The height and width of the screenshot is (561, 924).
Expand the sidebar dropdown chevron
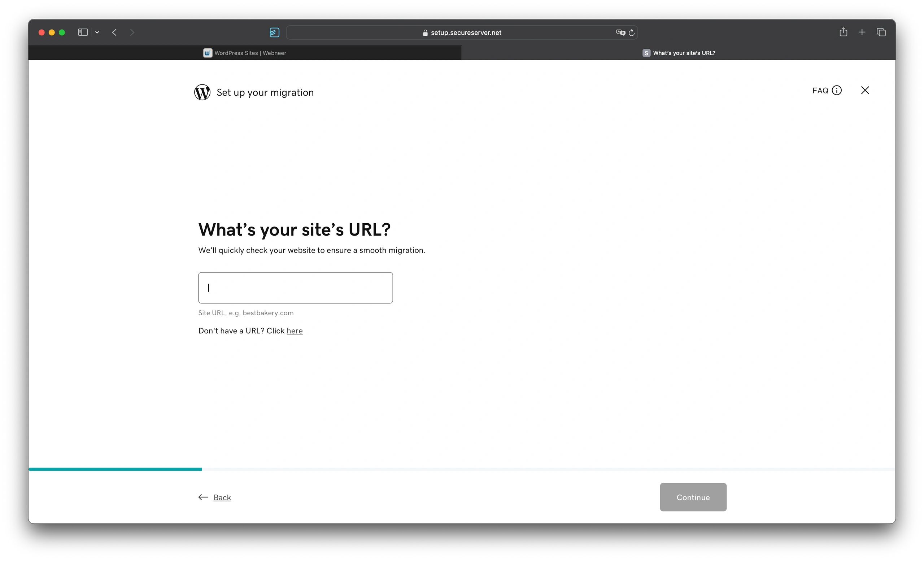tap(97, 32)
